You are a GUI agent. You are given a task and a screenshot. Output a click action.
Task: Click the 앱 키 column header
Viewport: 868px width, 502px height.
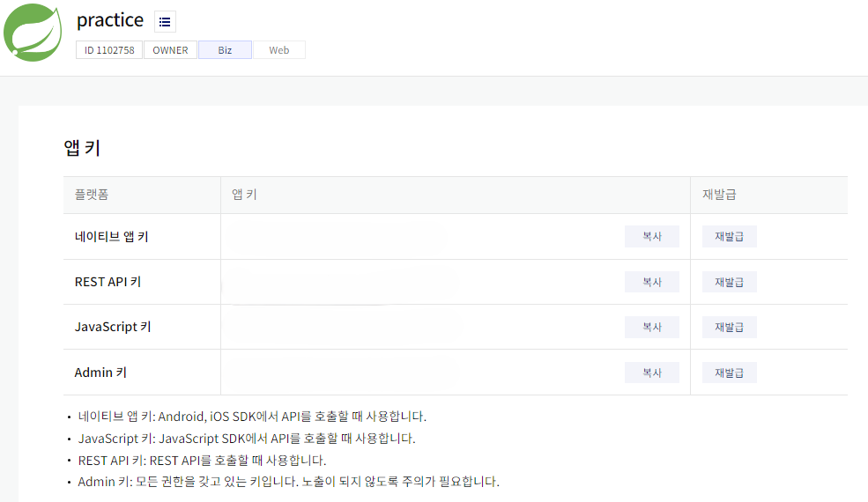pos(244,195)
